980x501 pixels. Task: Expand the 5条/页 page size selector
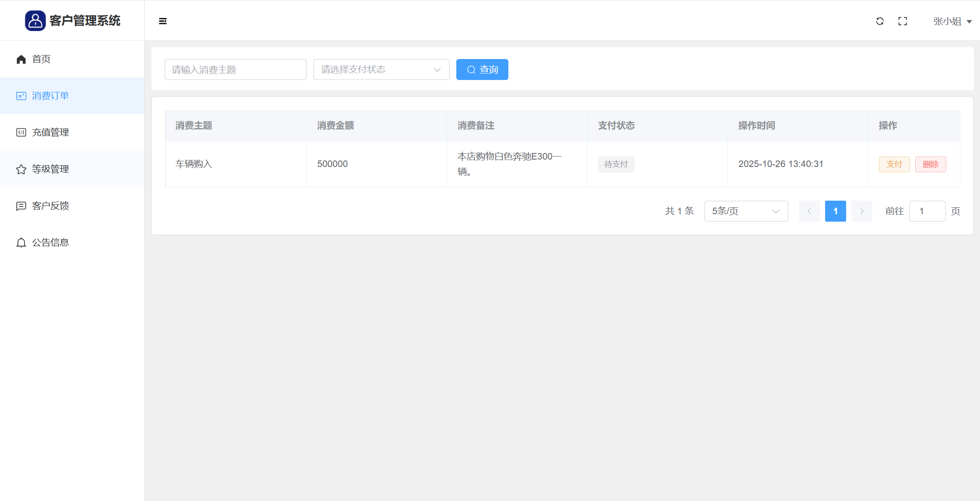click(x=746, y=211)
